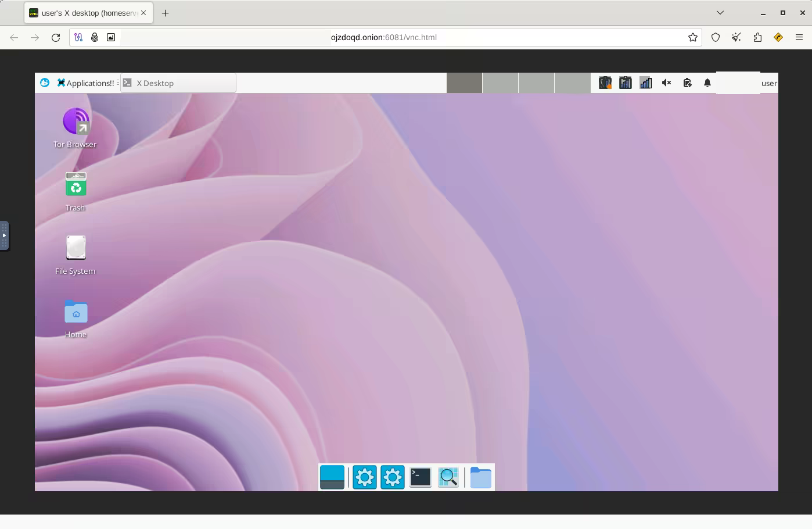Image resolution: width=812 pixels, height=529 pixels.
Task: Open the Home folder on desktop
Action: coord(76,312)
